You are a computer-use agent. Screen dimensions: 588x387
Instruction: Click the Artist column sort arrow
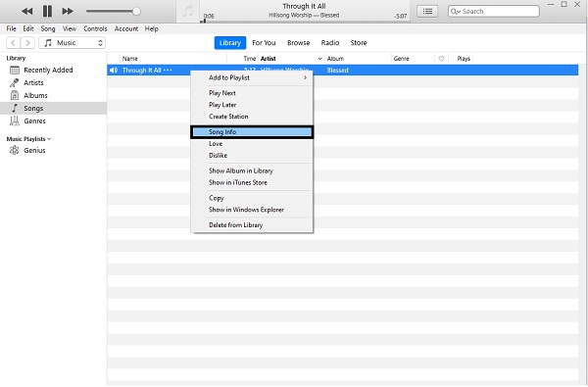click(x=319, y=59)
